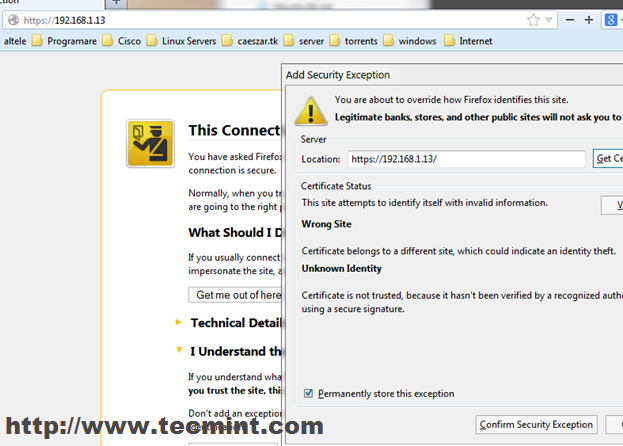The width and height of the screenshot is (623, 446).
Task: Click the Get Certificate button
Action: pyautogui.click(x=608, y=158)
